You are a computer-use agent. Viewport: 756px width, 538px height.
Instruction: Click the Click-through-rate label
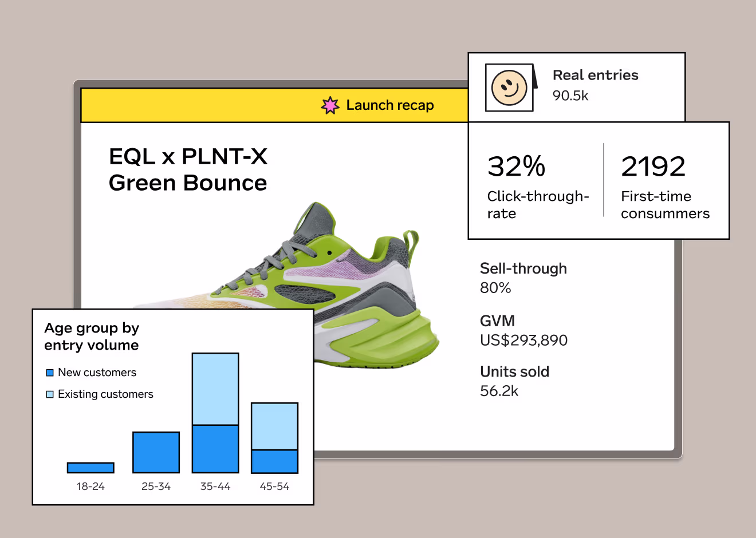tap(538, 205)
